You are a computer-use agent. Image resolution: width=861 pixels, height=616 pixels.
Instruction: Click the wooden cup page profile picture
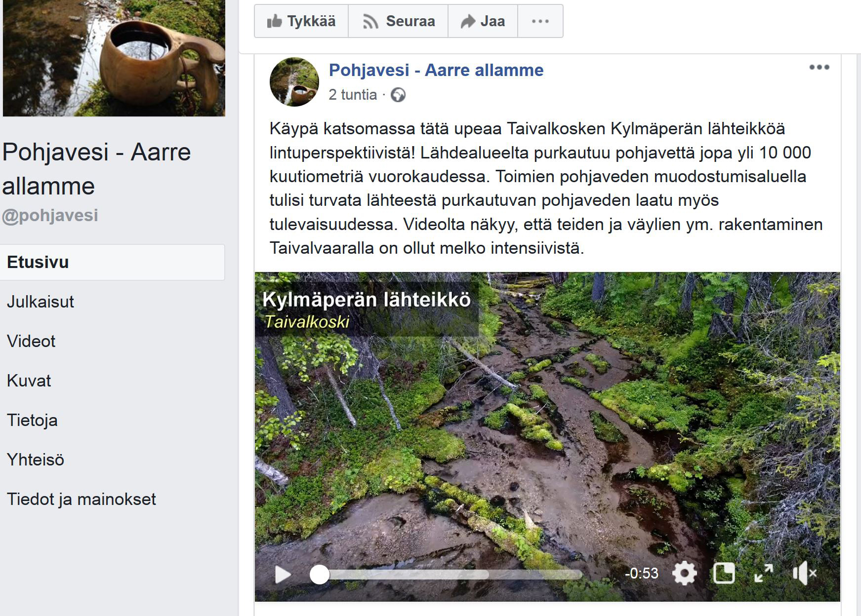(x=114, y=58)
